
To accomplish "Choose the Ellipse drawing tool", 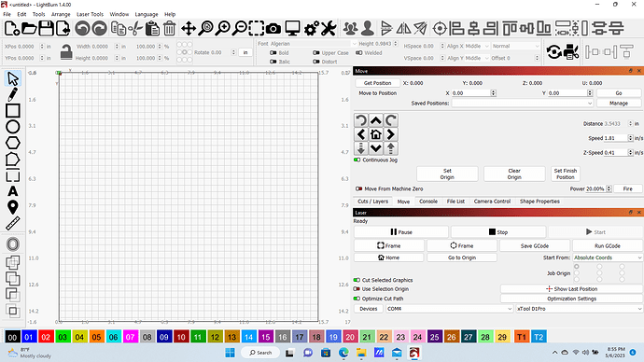I will [13, 127].
